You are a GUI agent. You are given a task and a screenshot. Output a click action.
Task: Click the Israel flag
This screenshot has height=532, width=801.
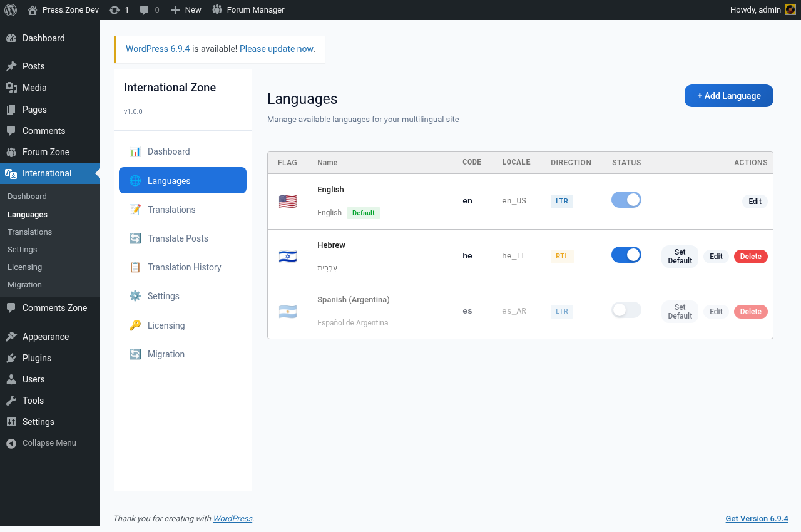(288, 257)
